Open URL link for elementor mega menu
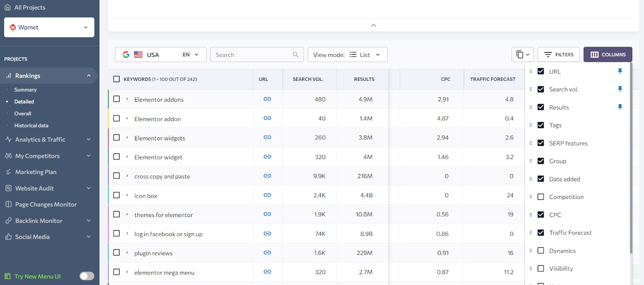The width and height of the screenshot is (644, 285). tap(267, 272)
